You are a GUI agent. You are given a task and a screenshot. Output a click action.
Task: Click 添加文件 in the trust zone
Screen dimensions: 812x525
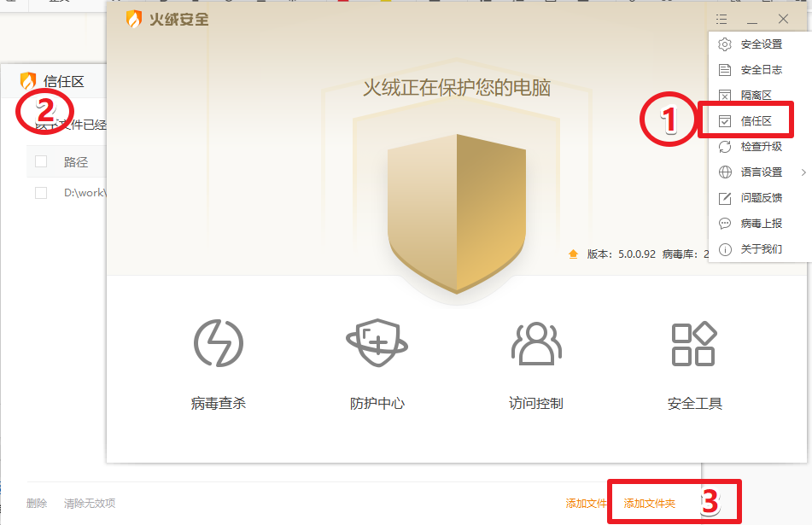[586, 504]
